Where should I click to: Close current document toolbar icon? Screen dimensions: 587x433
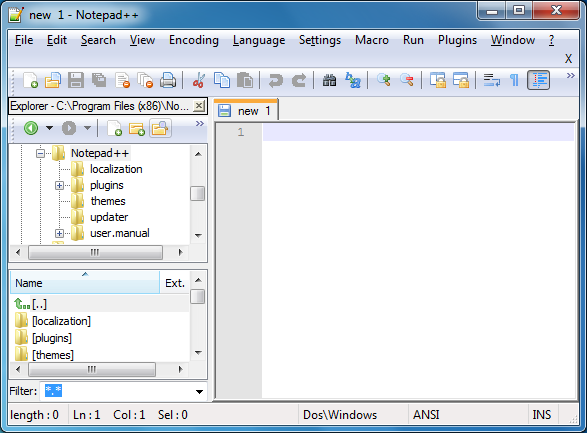(x=122, y=80)
